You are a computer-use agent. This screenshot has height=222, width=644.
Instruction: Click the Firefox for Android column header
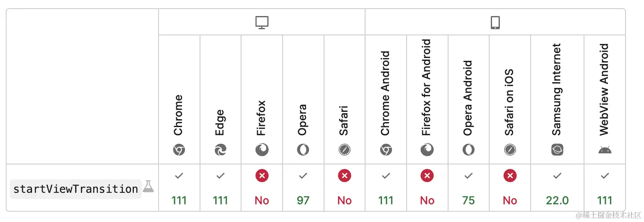point(427,99)
